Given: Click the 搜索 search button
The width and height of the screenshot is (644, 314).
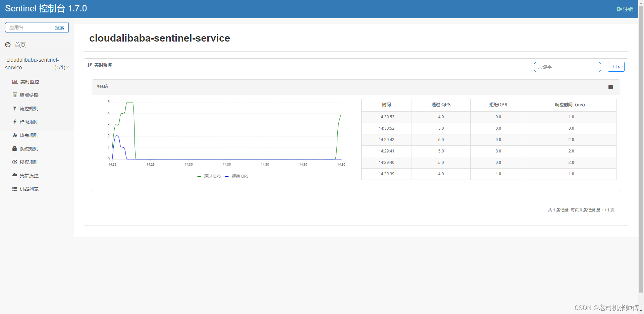Looking at the screenshot, I should point(60,28).
